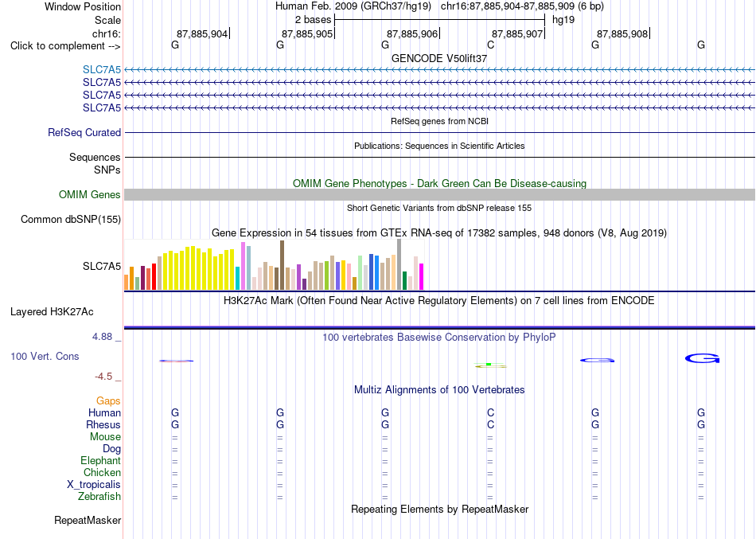Open the Common dbSNP(155) track label
Screen dimensions: 756x539
click(71, 219)
